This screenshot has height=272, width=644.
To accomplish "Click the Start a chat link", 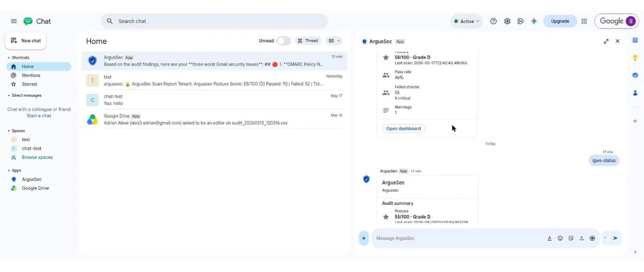I will click(39, 116).
